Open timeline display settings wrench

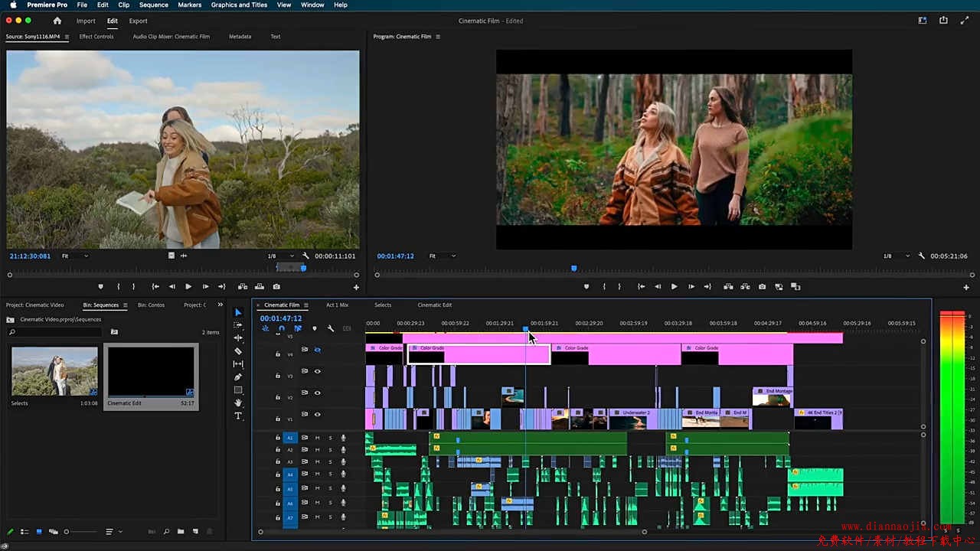point(331,328)
